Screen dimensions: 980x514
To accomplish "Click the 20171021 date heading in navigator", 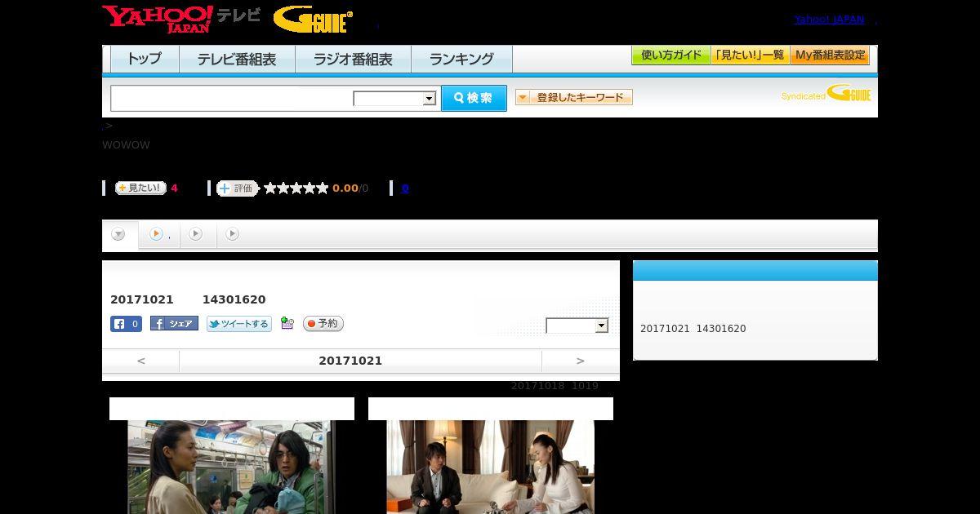I will (350, 361).
